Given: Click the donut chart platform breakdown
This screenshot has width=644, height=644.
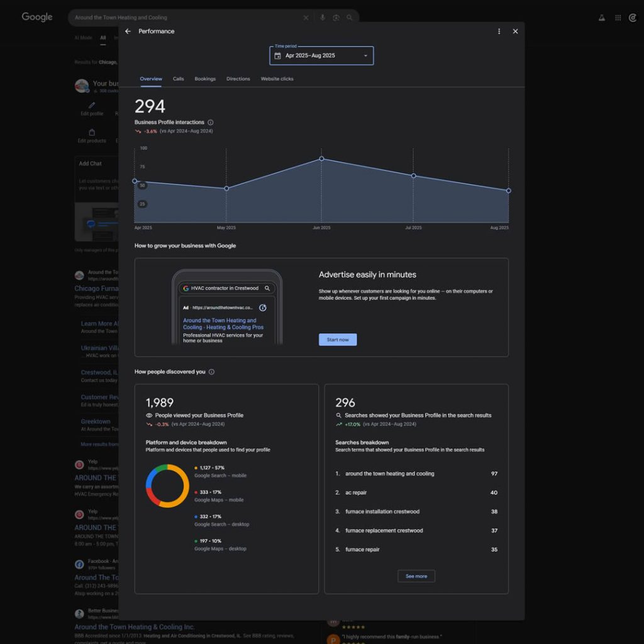Looking at the screenshot, I should 167,486.
